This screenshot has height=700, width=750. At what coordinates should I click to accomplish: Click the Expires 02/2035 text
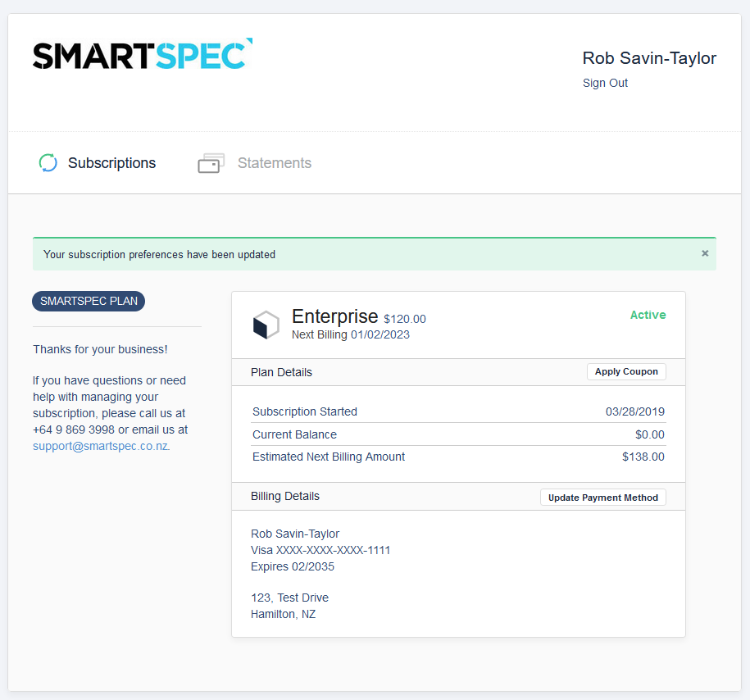coord(293,567)
